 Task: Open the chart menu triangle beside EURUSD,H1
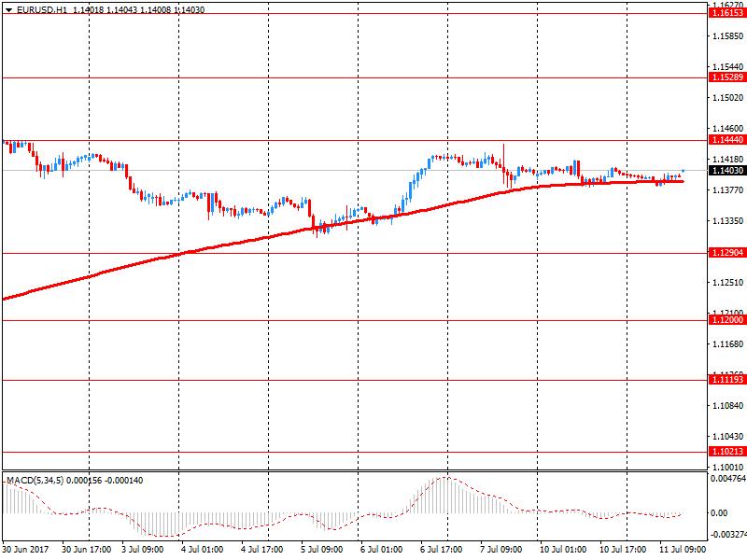coord(9,10)
